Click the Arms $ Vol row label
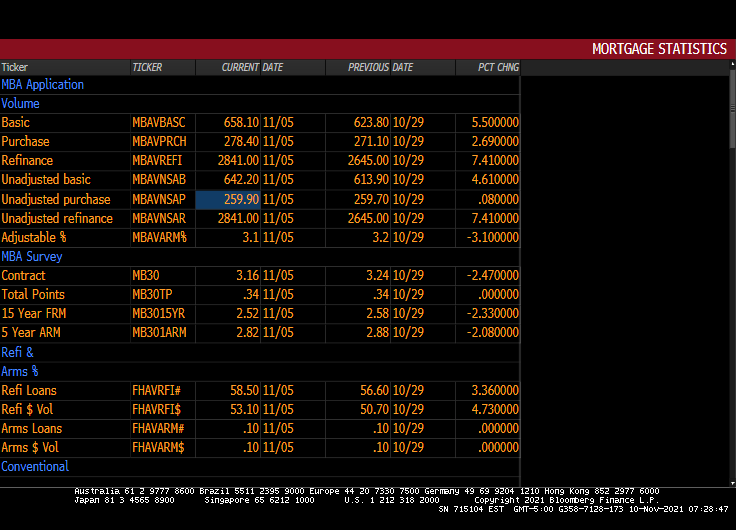This screenshot has height=530, width=736. click(30, 448)
